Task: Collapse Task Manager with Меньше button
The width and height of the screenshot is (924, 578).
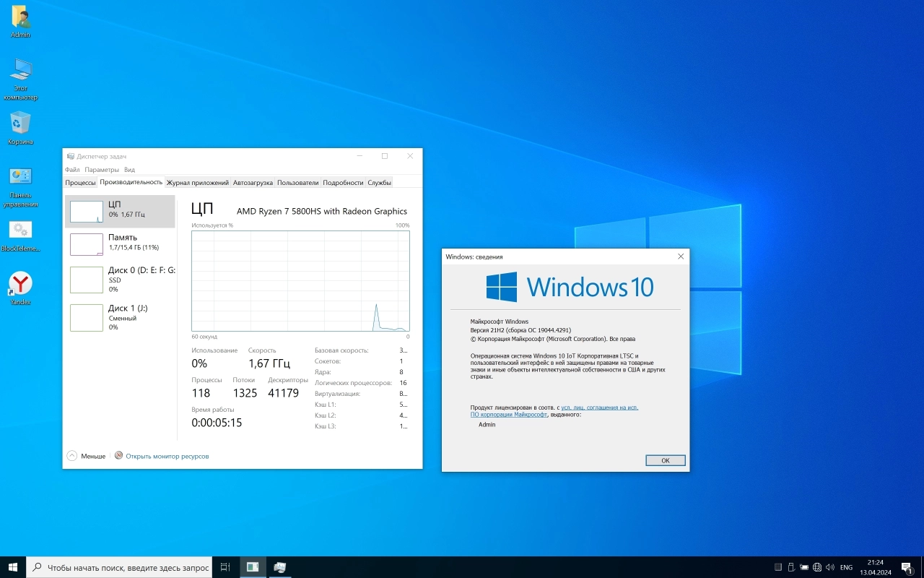Action: coord(86,456)
